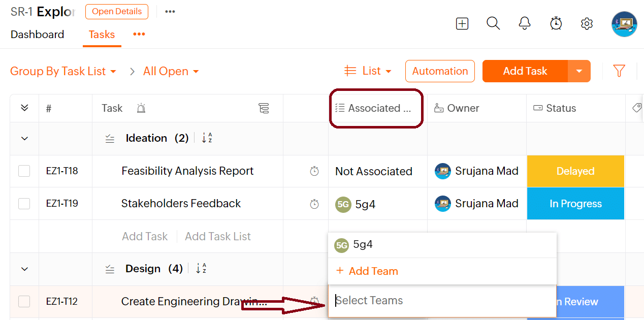Click the Automation button

coord(440,71)
